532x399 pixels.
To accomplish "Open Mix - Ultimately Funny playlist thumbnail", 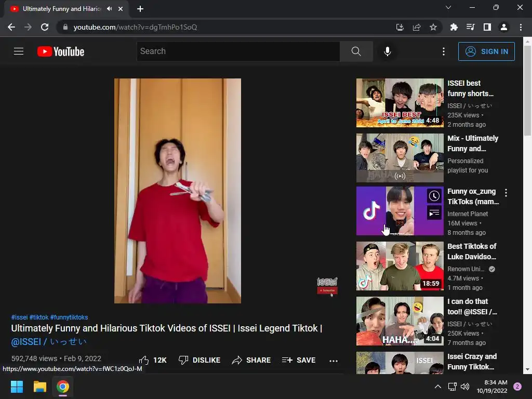I will (400, 158).
